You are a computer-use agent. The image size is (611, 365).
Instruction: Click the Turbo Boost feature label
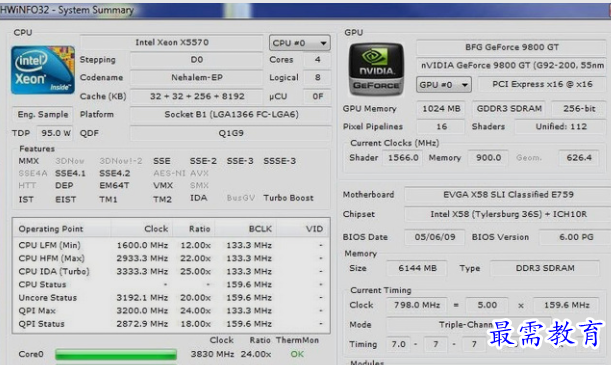288,198
